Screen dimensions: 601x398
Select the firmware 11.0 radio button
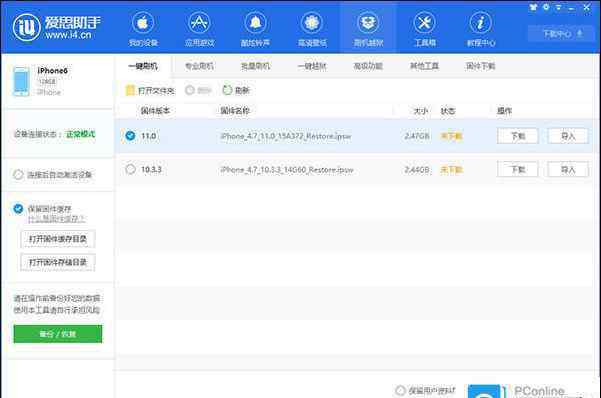coord(130,136)
